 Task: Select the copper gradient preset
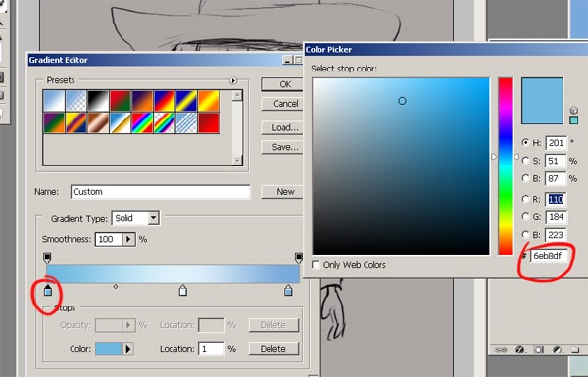pos(98,123)
